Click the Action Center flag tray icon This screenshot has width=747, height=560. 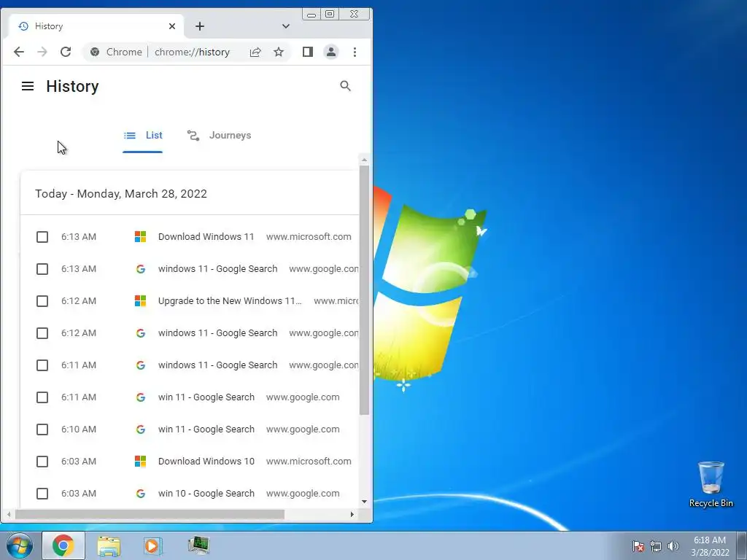click(x=638, y=546)
